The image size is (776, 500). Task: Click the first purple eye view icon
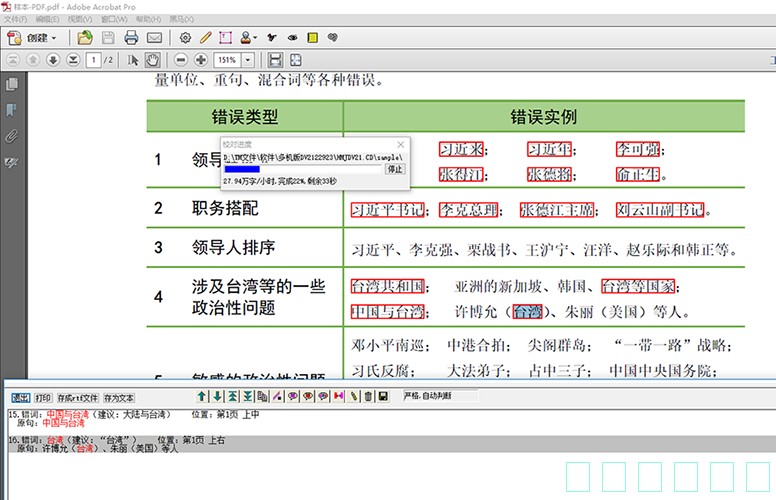[x=293, y=396]
